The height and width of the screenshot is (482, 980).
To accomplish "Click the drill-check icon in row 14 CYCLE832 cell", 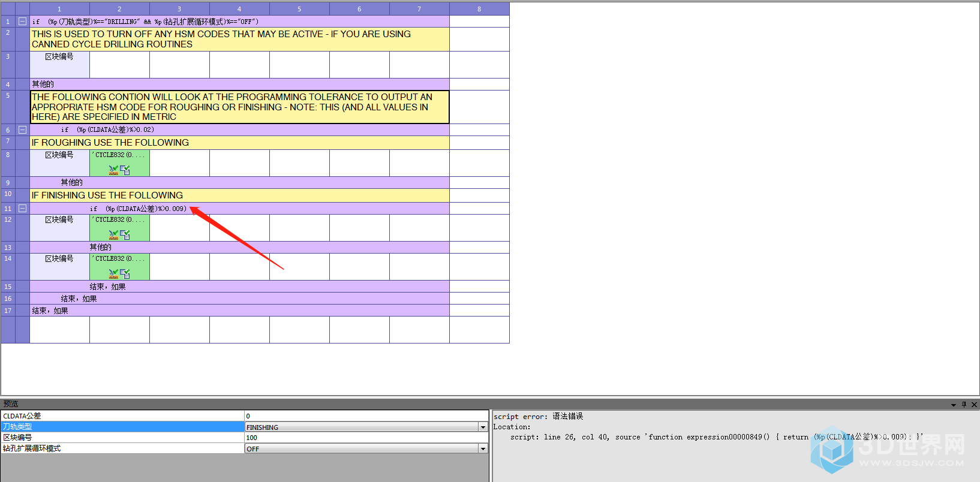I will (x=113, y=273).
